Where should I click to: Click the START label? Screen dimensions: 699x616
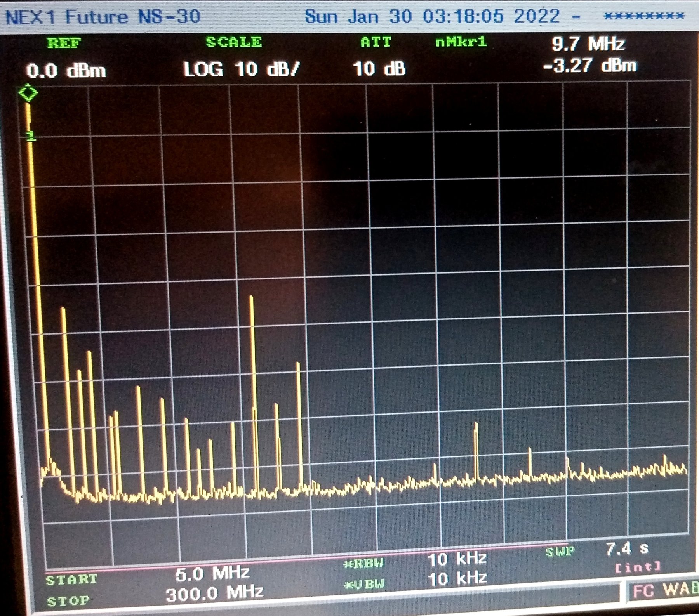click(x=71, y=580)
